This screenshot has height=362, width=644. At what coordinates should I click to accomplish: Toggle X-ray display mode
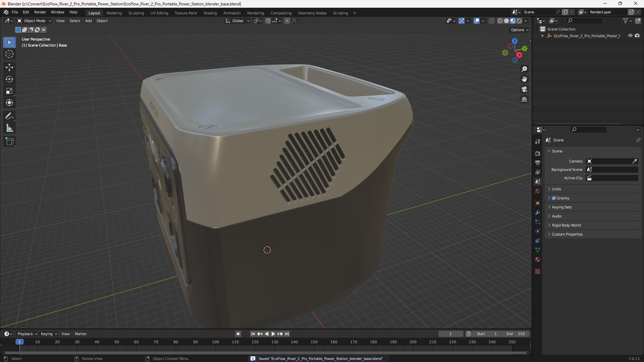point(491,21)
